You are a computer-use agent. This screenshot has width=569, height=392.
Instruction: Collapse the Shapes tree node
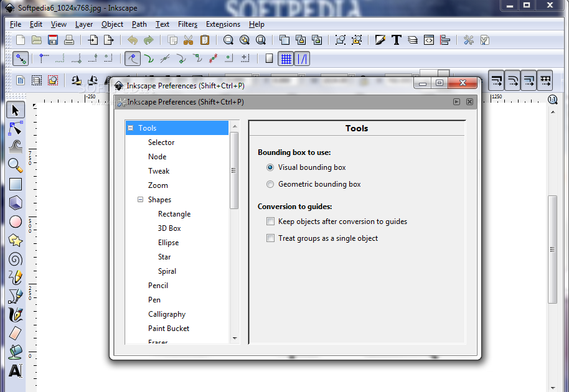click(x=140, y=200)
